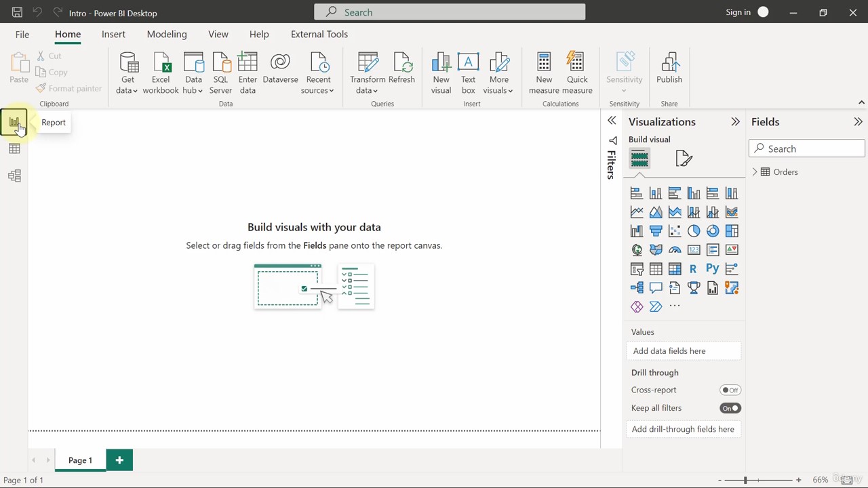
Task: Choose the slicer visual
Action: tap(637, 269)
